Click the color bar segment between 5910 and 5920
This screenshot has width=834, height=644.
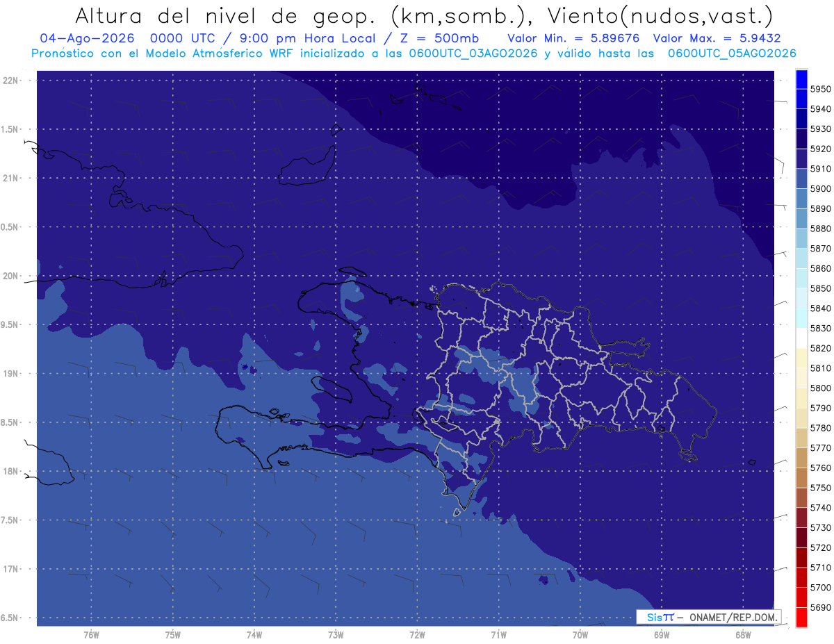[801, 159]
